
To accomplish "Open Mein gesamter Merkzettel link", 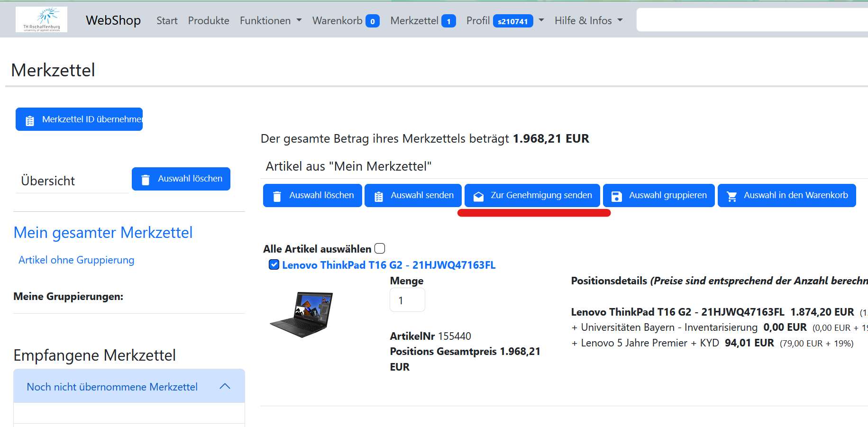I will pyautogui.click(x=103, y=232).
